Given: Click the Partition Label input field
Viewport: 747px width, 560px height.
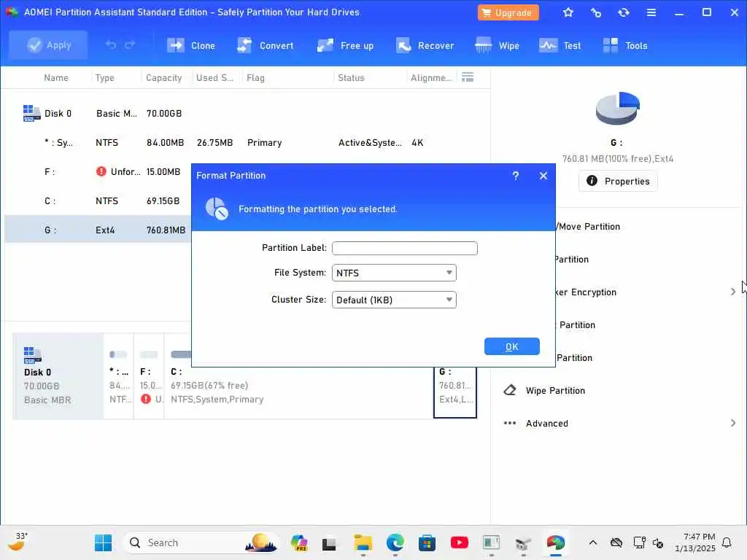Looking at the screenshot, I should 404,248.
